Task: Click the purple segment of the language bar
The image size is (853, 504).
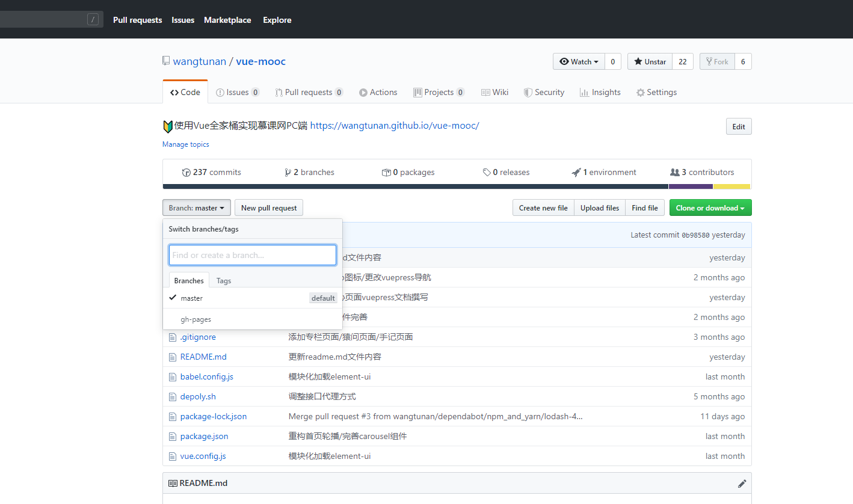Action: (x=691, y=186)
